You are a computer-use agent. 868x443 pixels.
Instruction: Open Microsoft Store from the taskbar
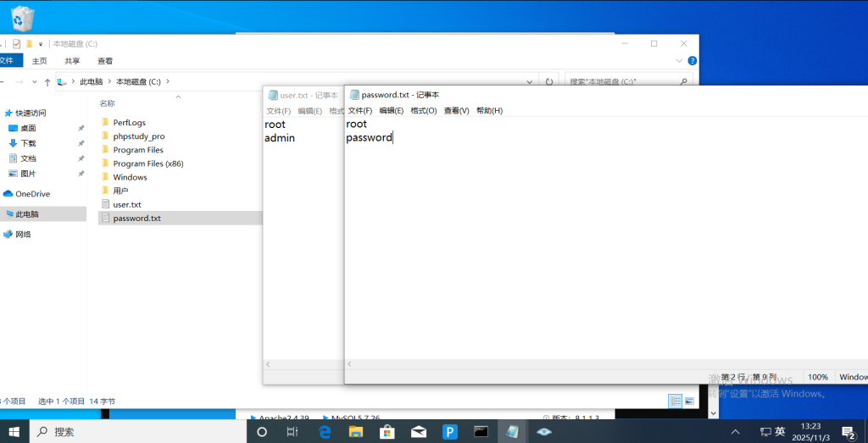coord(387,431)
